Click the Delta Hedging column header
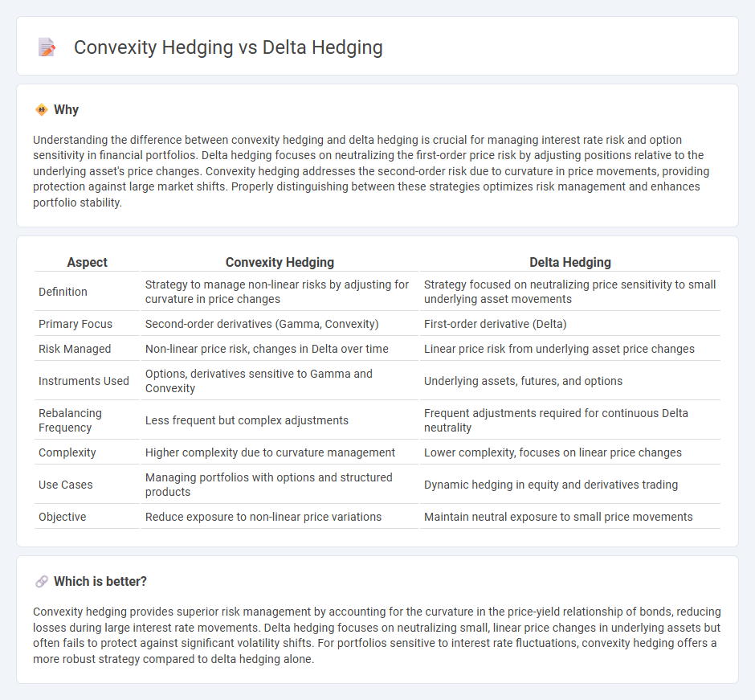This screenshot has width=755, height=700. coord(570,262)
